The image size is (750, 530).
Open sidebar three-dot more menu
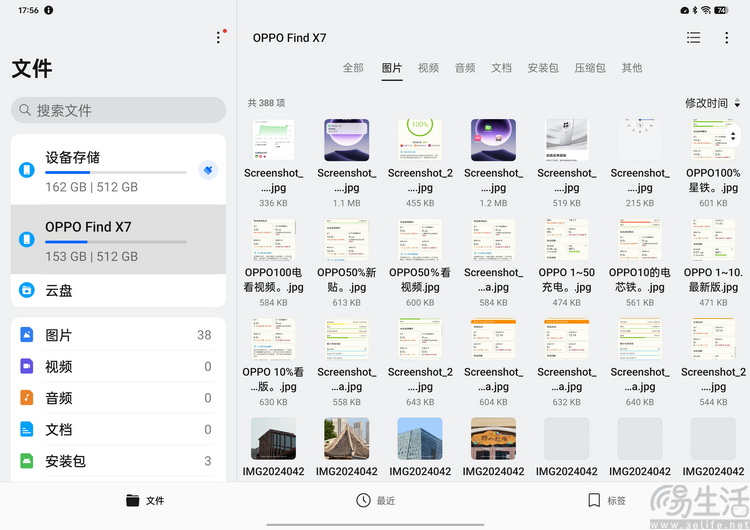click(218, 37)
